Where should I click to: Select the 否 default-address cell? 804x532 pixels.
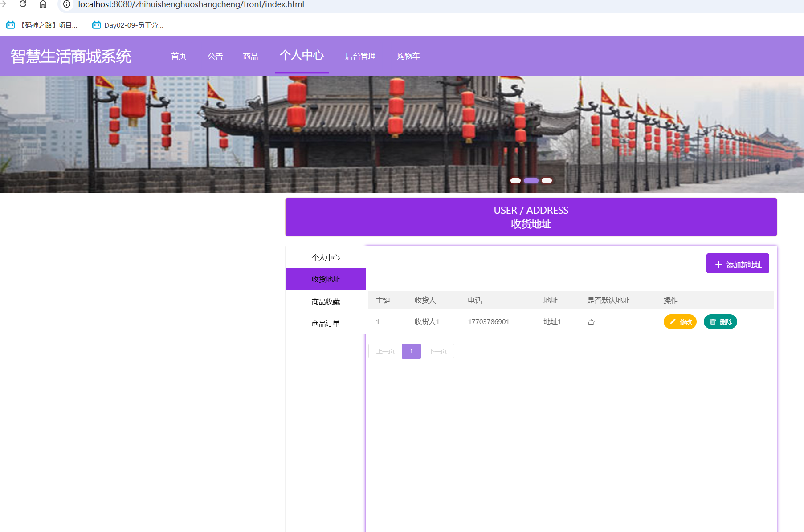pyautogui.click(x=591, y=321)
